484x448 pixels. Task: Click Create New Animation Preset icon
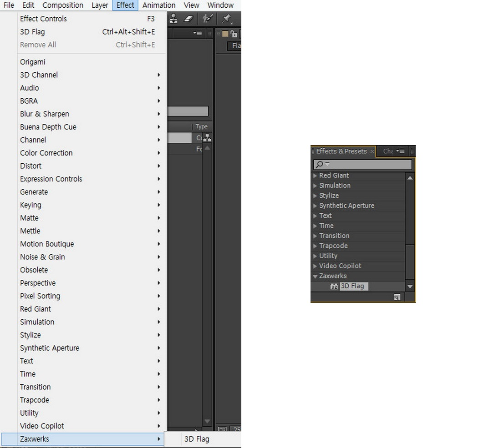pyautogui.click(x=397, y=297)
